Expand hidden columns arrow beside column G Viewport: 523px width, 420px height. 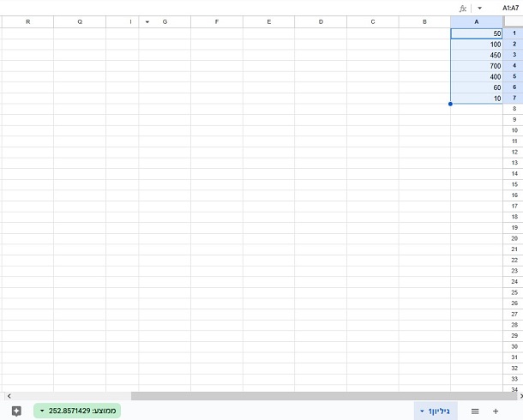147,21
